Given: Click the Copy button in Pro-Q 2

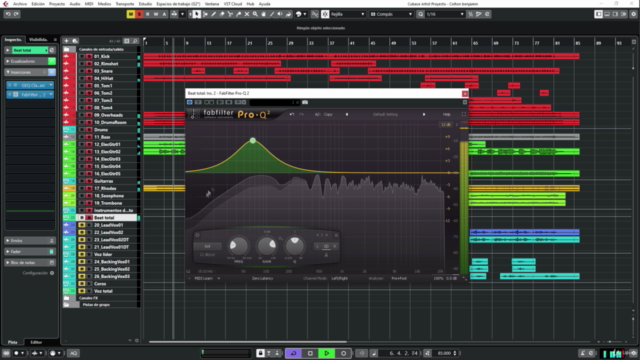Looking at the screenshot, I should [x=328, y=114].
